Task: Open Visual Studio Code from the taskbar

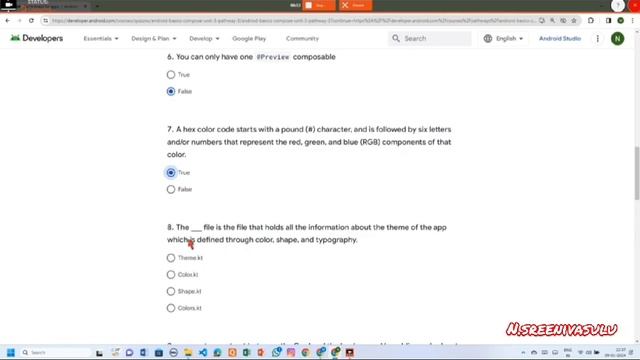Action: tap(203, 352)
